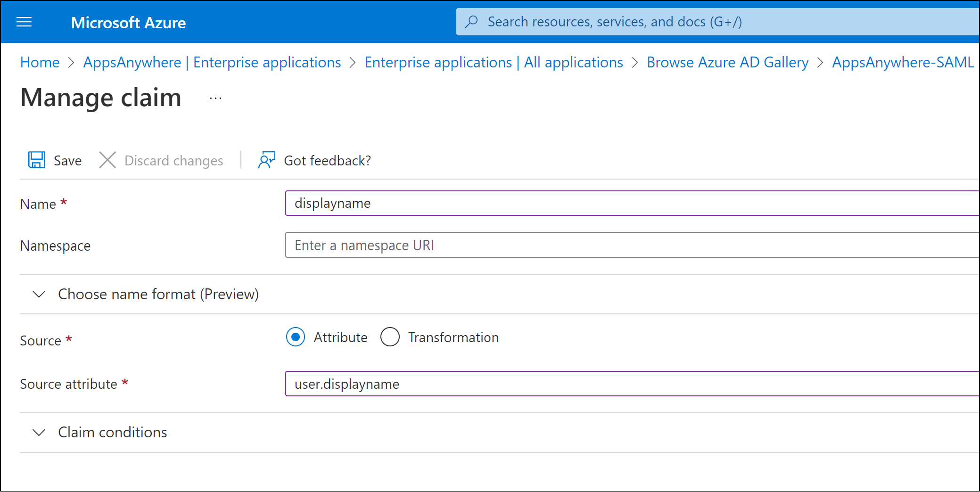The height and width of the screenshot is (492, 980).
Task: Click the ellipsis next to Manage claim
Action: (x=215, y=98)
